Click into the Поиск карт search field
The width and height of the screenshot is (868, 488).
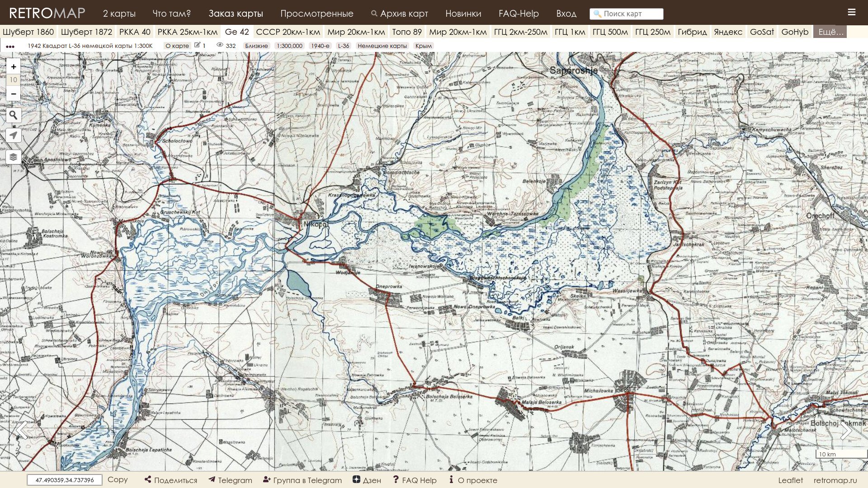[626, 14]
